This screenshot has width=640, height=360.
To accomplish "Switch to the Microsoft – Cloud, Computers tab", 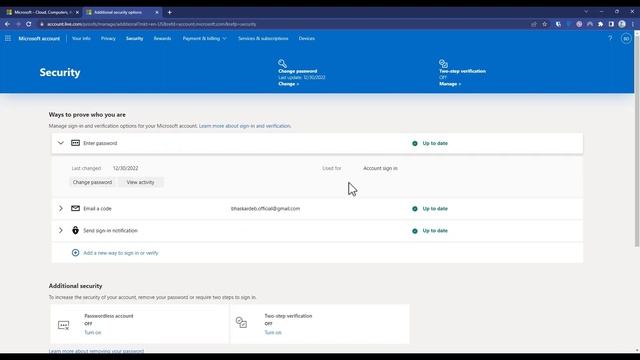I will coord(42,12).
